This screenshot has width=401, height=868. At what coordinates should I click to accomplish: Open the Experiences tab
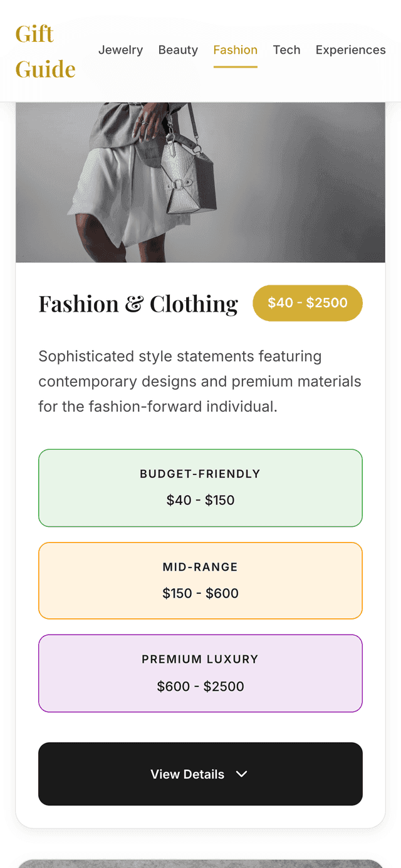tap(350, 50)
